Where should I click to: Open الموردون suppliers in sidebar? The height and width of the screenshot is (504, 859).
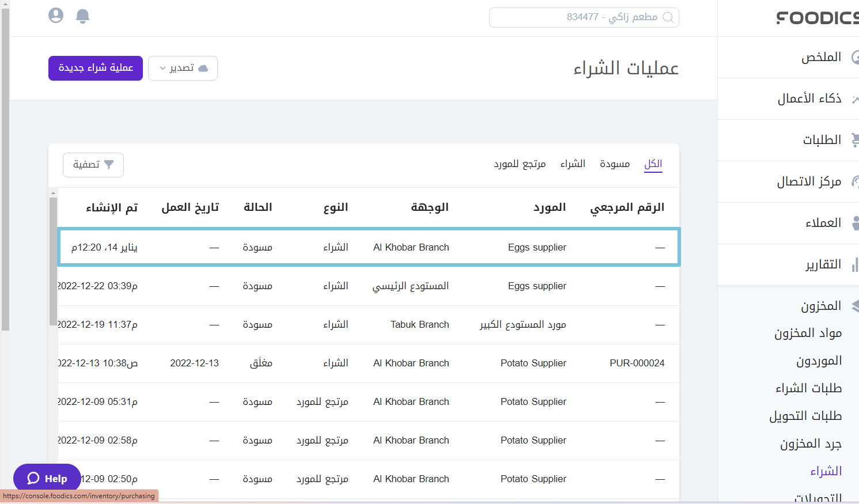[819, 361]
